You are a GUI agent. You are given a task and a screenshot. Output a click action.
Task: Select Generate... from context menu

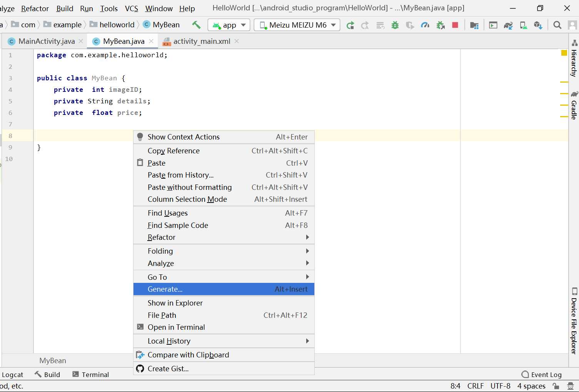pyautogui.click(x=224, y=289)
